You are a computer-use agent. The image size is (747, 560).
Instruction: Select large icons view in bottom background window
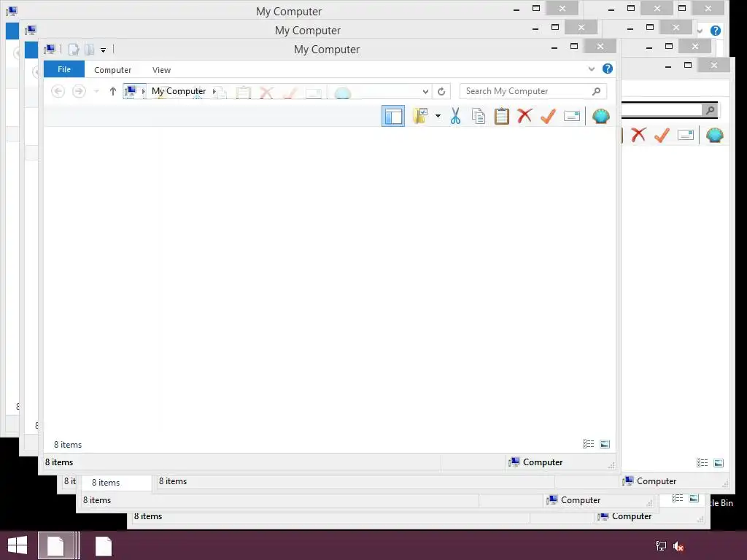(694, 498)
